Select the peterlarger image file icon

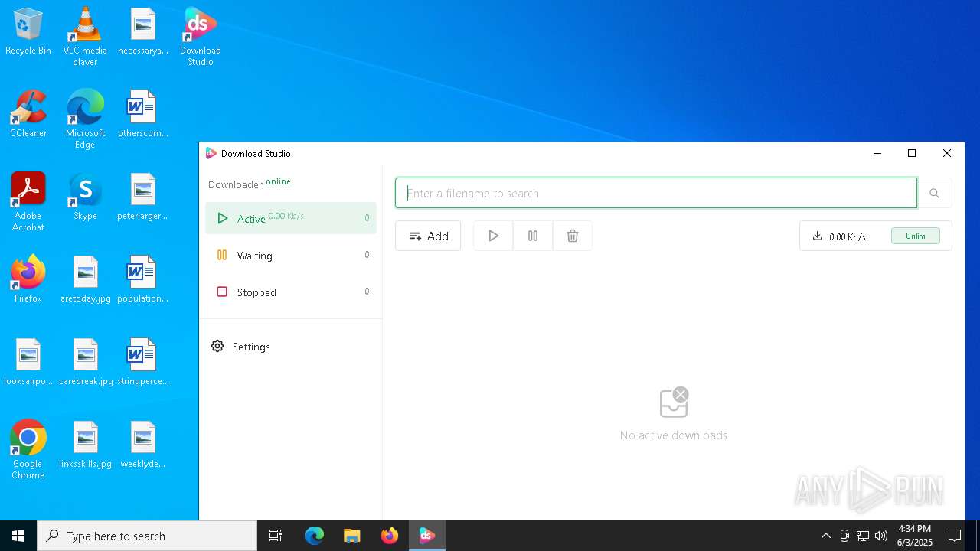point(142,197)
